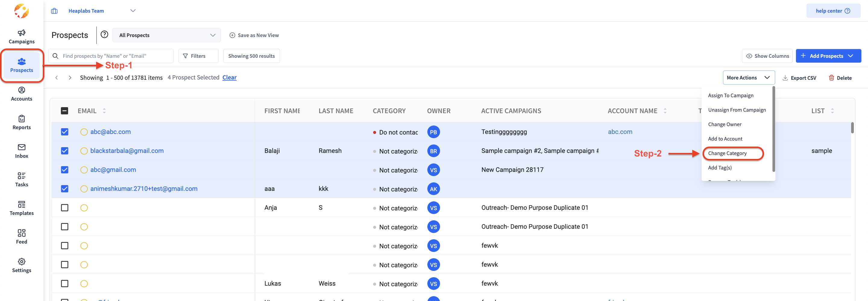The image size is (868, 301).
Task: Uncheck the blackstarbala@gmail.com row checkbox
Action: coord(65,151)
